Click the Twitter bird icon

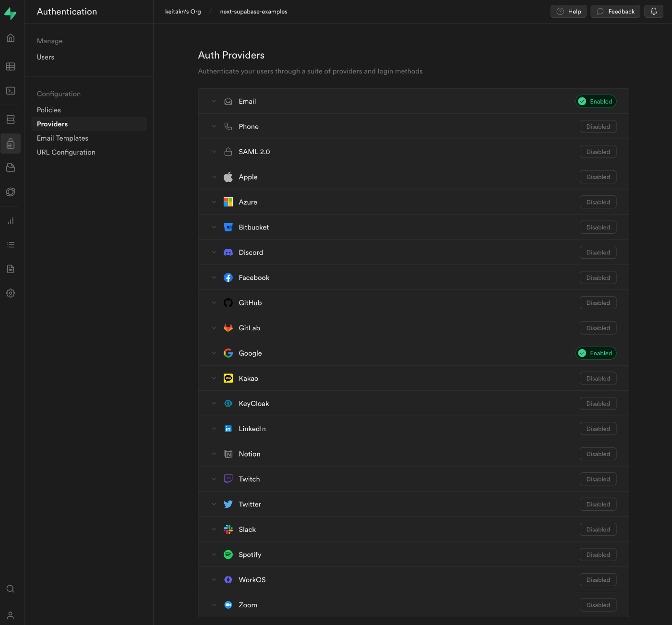228,504
